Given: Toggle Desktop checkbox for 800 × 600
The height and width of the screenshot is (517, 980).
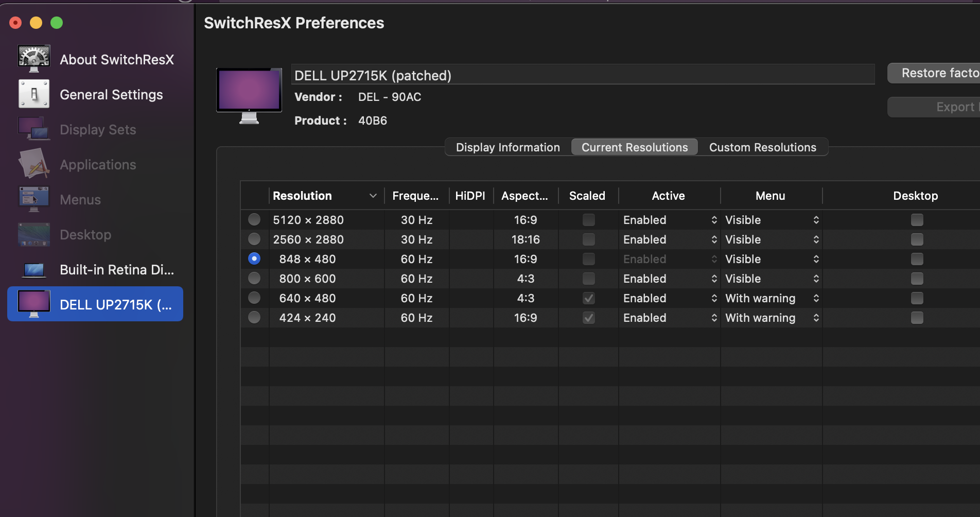Looking at the screenshot, I should [917, 279].
